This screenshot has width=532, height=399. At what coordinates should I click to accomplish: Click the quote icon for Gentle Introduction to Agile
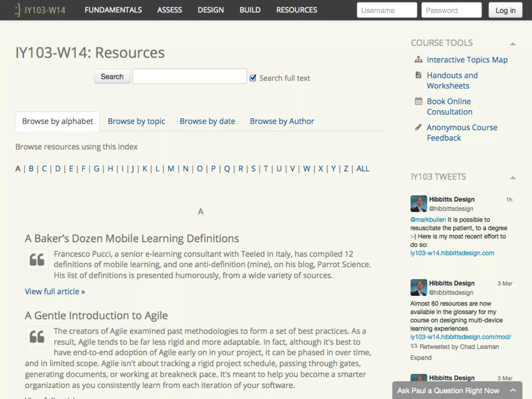pos(37,337)
